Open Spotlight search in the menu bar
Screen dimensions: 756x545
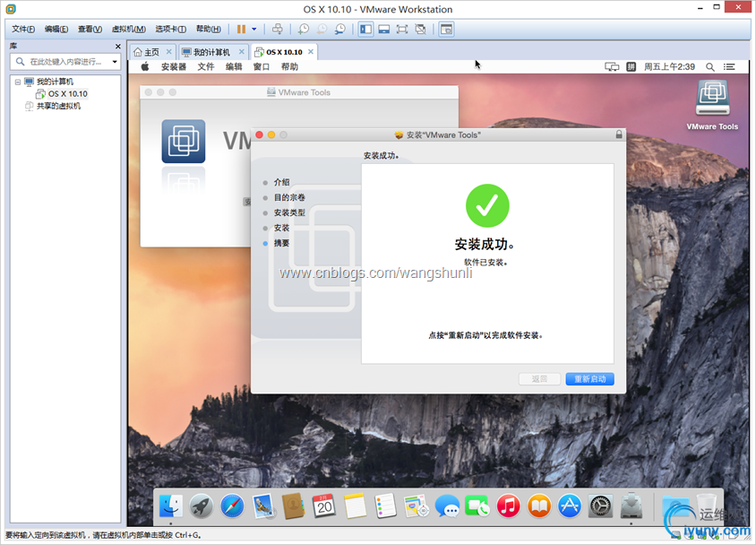tap(710, 66)
